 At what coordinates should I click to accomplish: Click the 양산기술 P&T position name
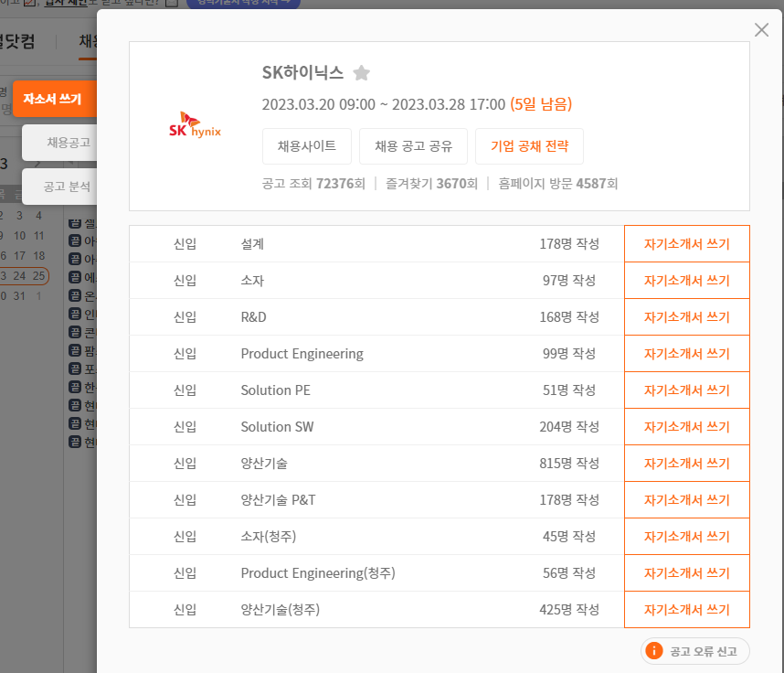pyautogui.click(x=278, y=499)
